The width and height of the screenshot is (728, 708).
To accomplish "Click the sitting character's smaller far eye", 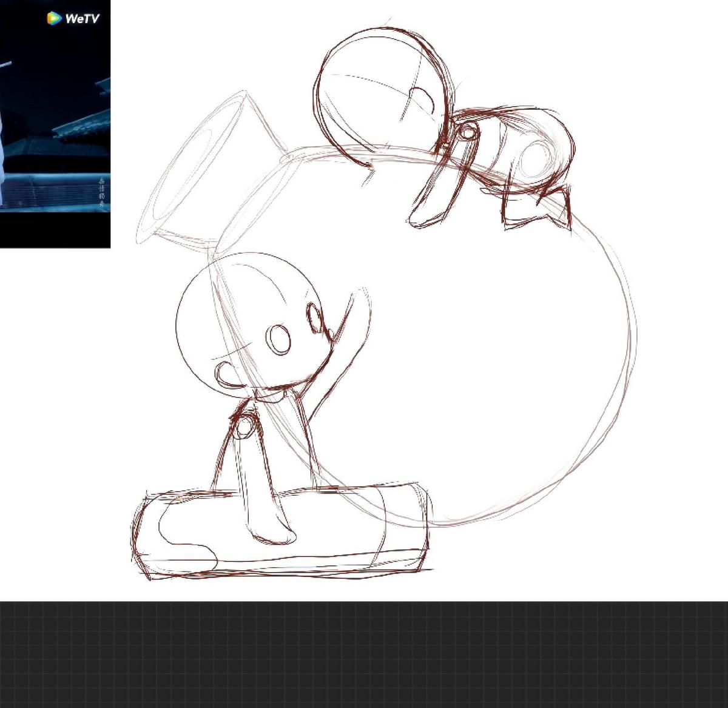I will [x=315, y=317].
